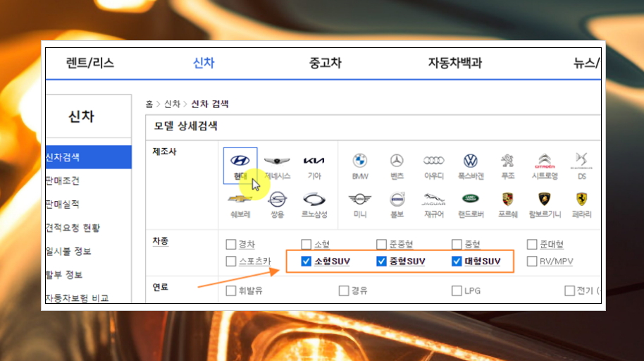Check the RV/MPV checkbox
The height and width of the screenshot is (361, 644).
(x=532, y=261)
